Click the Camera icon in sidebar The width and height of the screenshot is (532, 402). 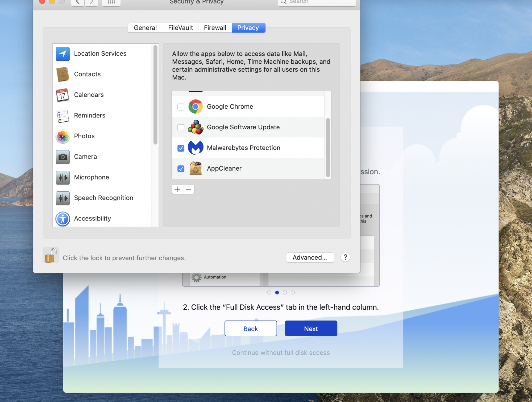63,157
